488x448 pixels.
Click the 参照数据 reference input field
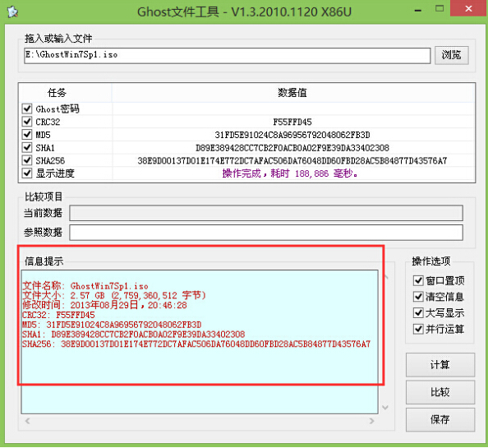coord(266,233)
